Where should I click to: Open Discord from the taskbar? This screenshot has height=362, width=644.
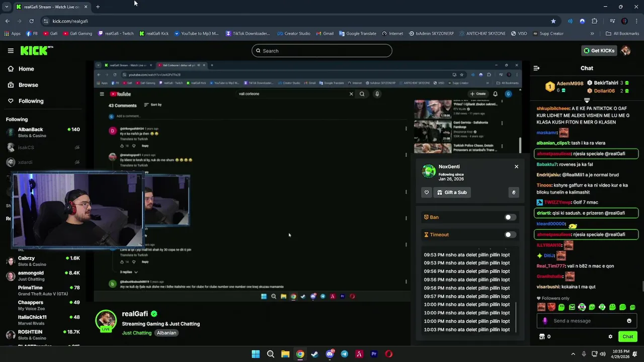coord(330,354)
